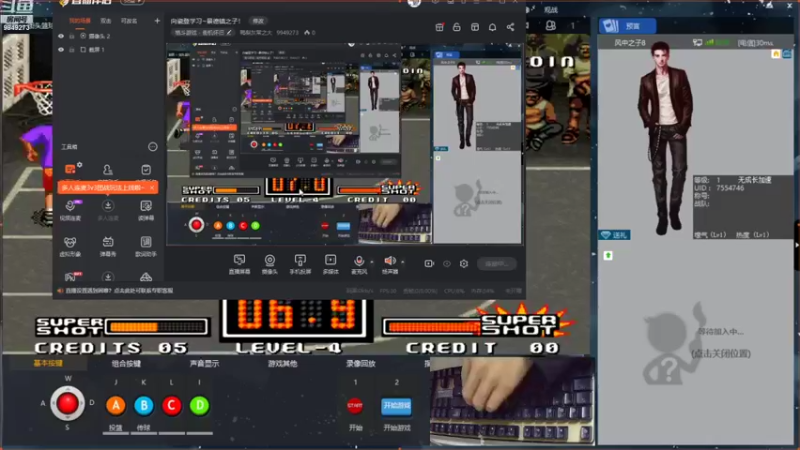The image size is (800, 450).
Task: Open the 歌词助手 tool
Action: [146, 246]
